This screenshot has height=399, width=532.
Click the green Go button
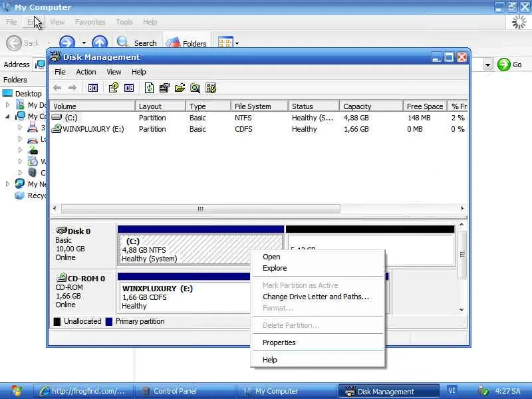click(509, 65)
